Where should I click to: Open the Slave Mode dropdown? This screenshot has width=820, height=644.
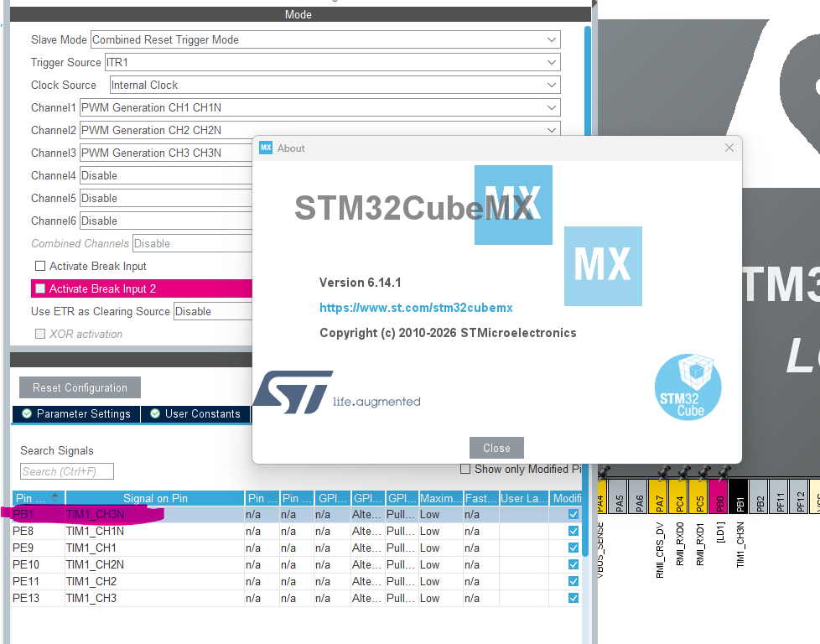[x=325, y=39]
